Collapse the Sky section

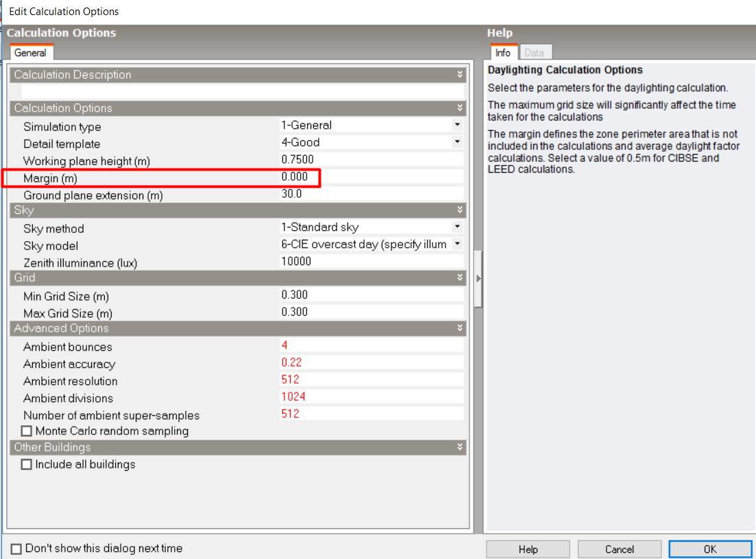coord(459,210)
